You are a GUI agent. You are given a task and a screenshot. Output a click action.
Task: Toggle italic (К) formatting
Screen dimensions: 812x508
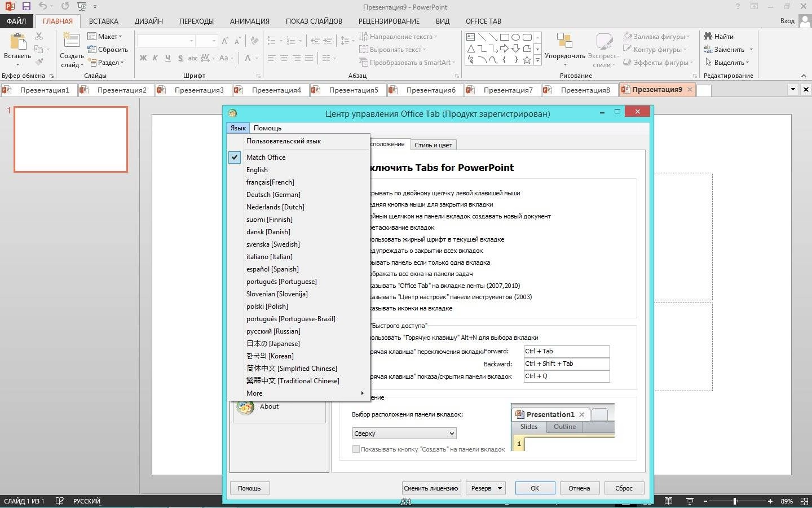[x=156, y=58]
